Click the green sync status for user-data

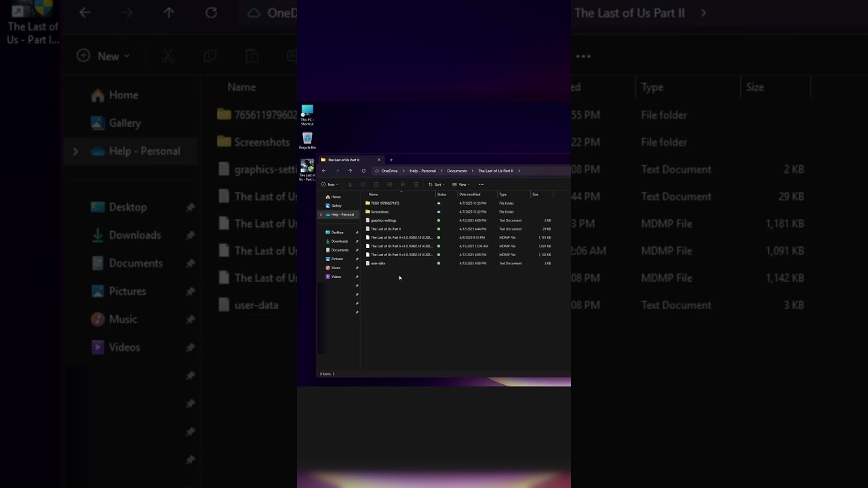click(x=439, y=263)
